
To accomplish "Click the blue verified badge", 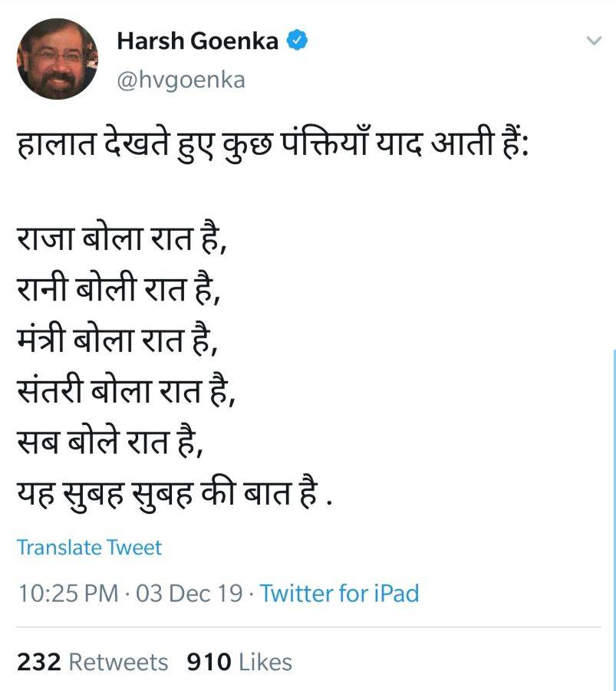I will [x=298, y=41].
